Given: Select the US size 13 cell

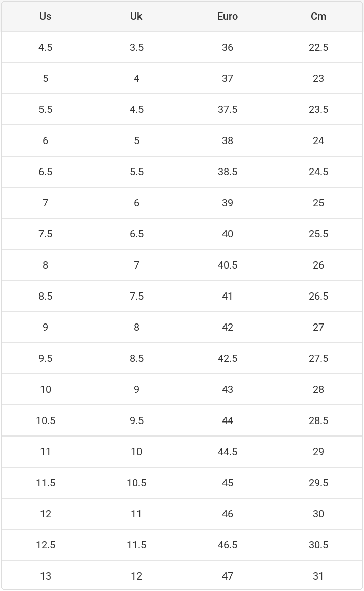Looking at the screenshot, I should pyautogui.click(x=46, y=576).
